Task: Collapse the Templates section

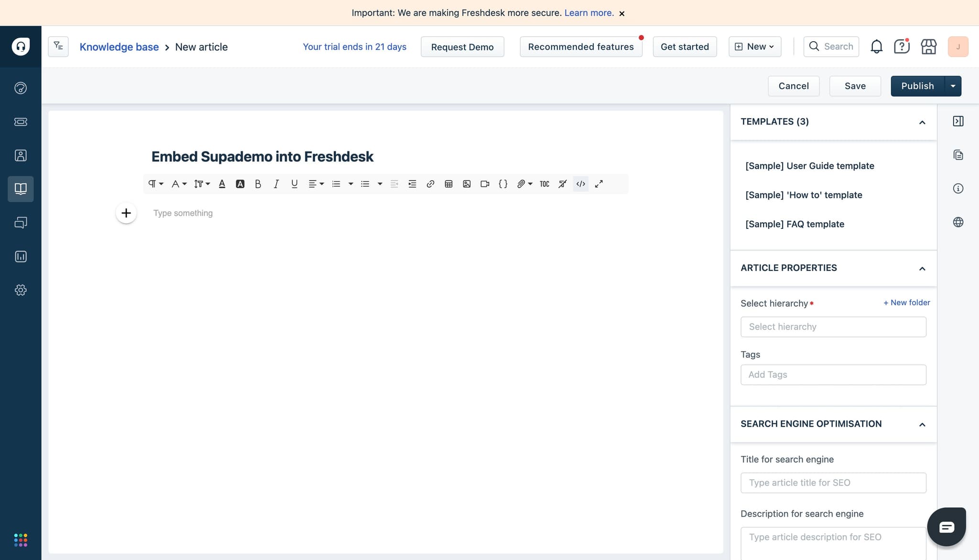Action: (x=922, y=122)
